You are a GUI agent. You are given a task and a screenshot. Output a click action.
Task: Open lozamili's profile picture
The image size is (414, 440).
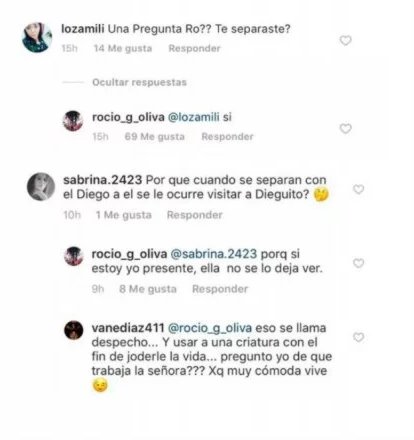[37, 37]
